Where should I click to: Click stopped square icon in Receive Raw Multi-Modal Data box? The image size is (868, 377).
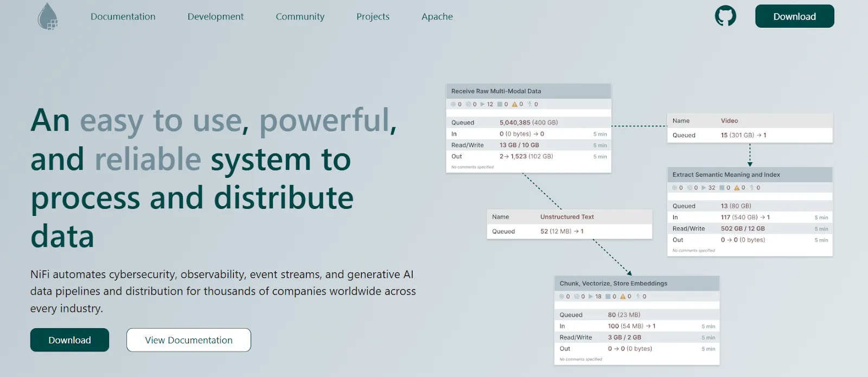500,104
